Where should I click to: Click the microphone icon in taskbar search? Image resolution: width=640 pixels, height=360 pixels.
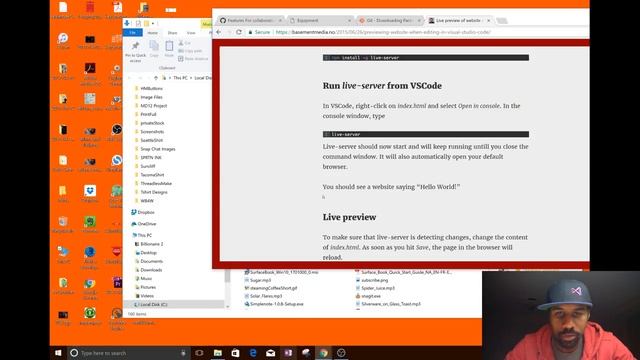click(183, 353)
